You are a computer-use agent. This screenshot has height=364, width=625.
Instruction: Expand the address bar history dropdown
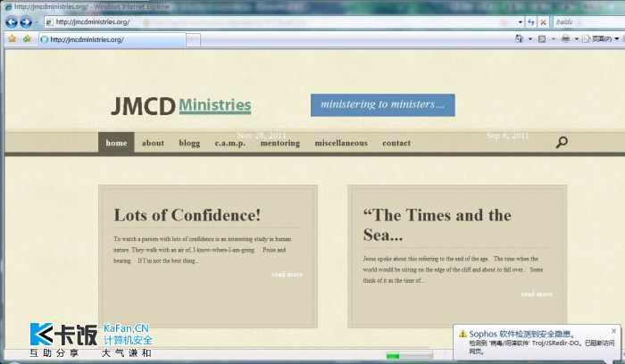[x=521, y=21]
